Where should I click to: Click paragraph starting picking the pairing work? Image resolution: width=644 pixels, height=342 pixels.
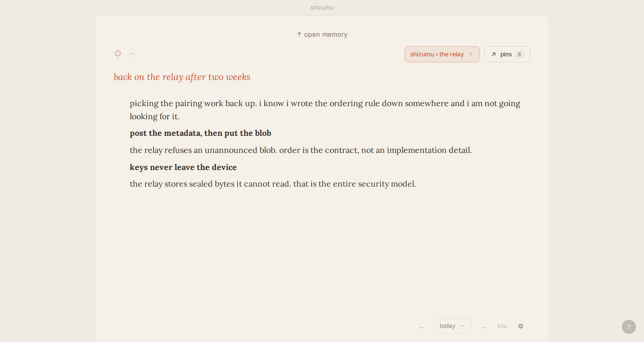tap(325, 110)
